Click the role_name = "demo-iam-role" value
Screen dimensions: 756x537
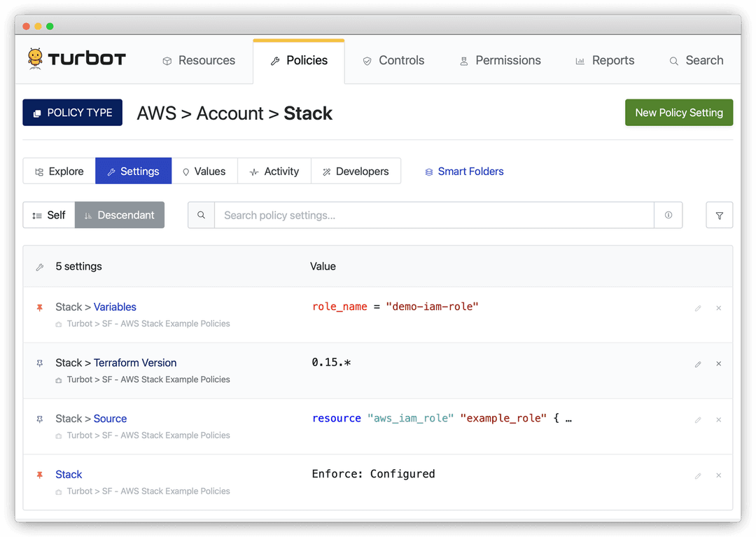coord(395,307)
